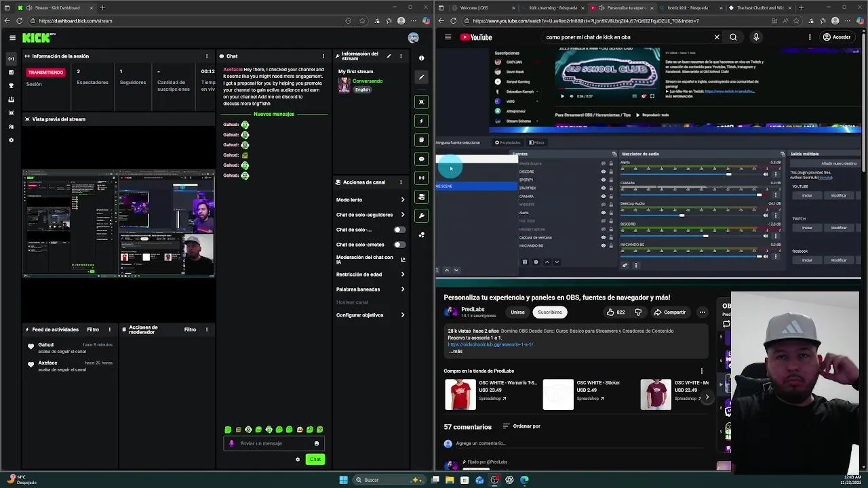Open the Windows Start menu
The image size is (868, 488).
[x=343, y=480]
